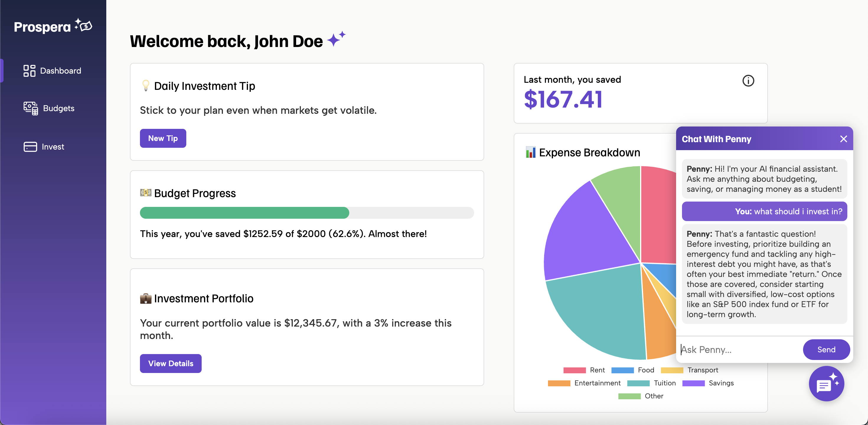Open the Budgets menu item
Screen dimensions: 868x425
(58, 108)
